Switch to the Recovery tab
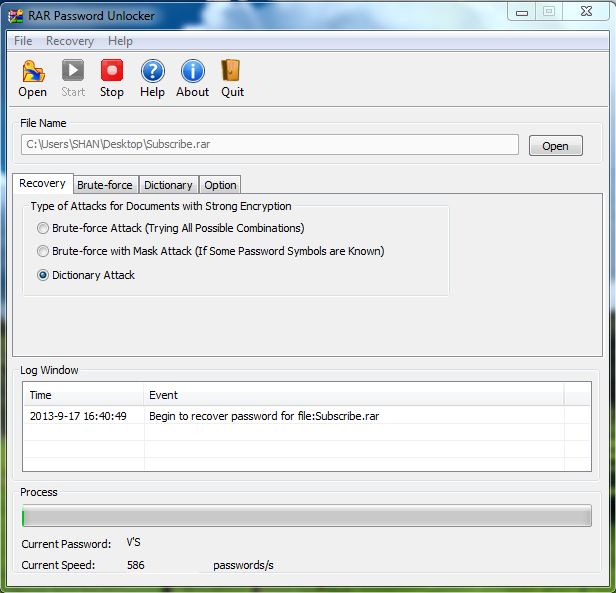 tap(42, 183)
